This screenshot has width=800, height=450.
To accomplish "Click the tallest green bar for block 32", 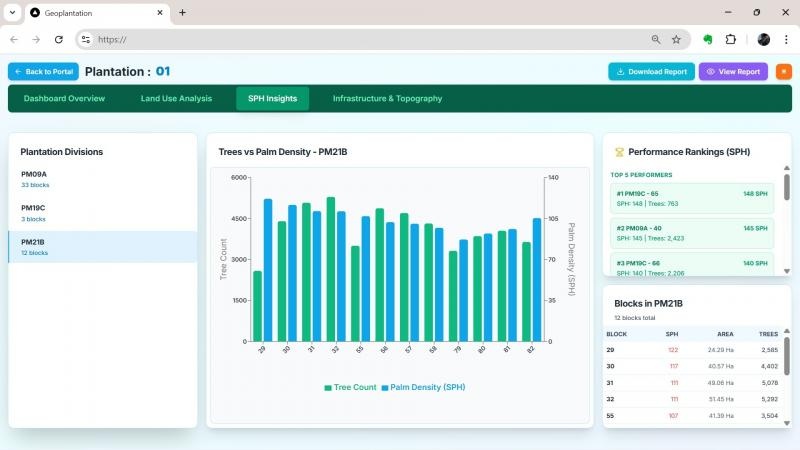I will coord(331,269).
